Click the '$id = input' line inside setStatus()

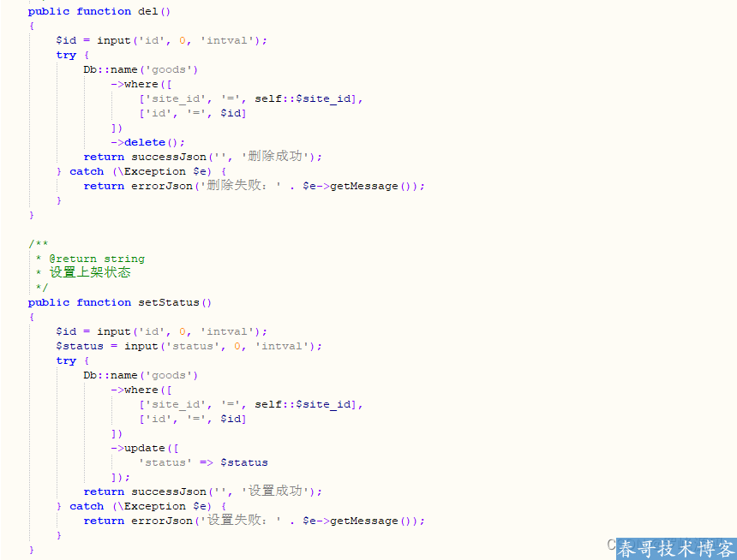coord(161,331)
